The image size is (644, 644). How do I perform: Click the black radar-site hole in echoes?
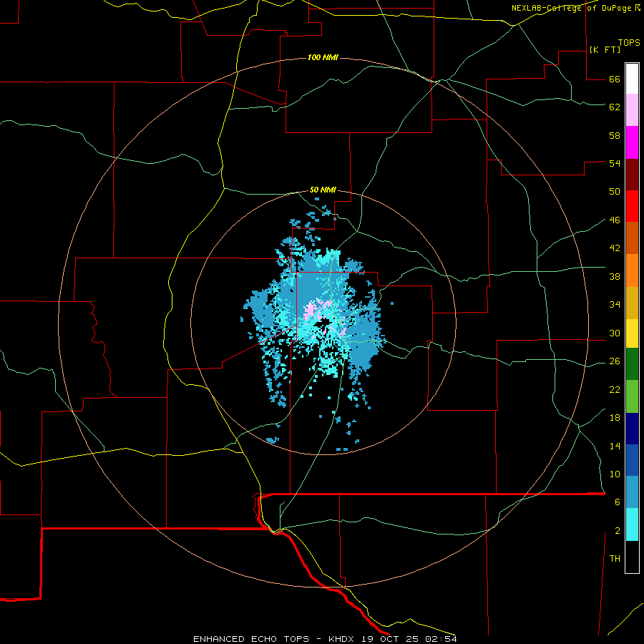click(x=323, y=324)
